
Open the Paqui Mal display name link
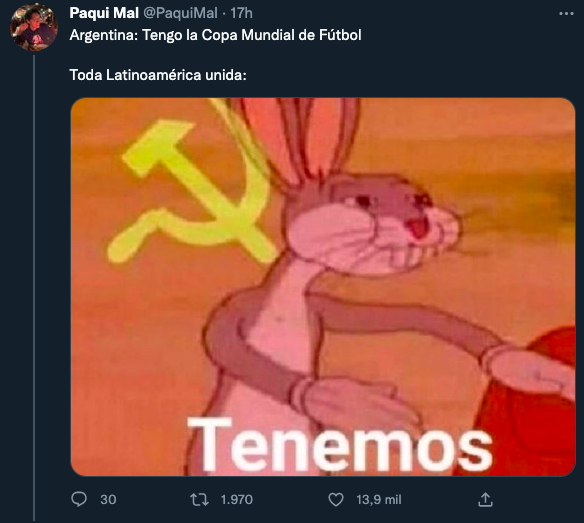point(104,13)
